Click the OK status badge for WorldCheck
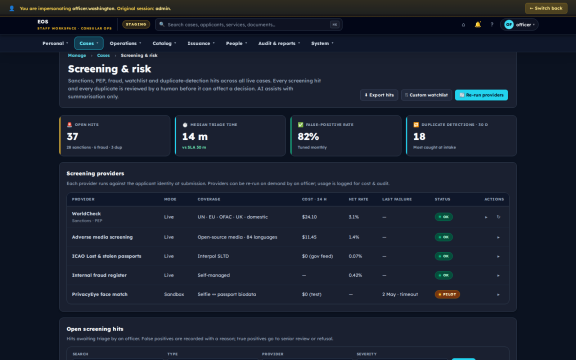 tap(444, 217)
